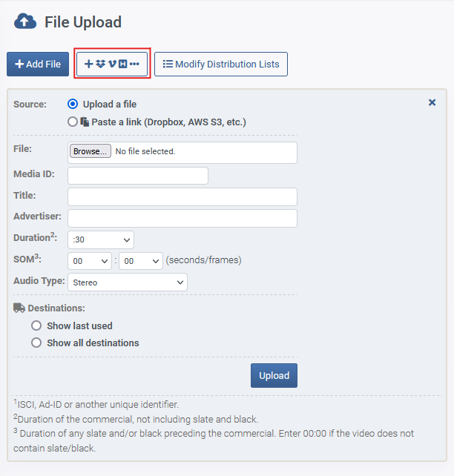Viewport: 454px width, 476px height.
Task: Click the list icon on Modify Distribution Lists
Action: 168,64
